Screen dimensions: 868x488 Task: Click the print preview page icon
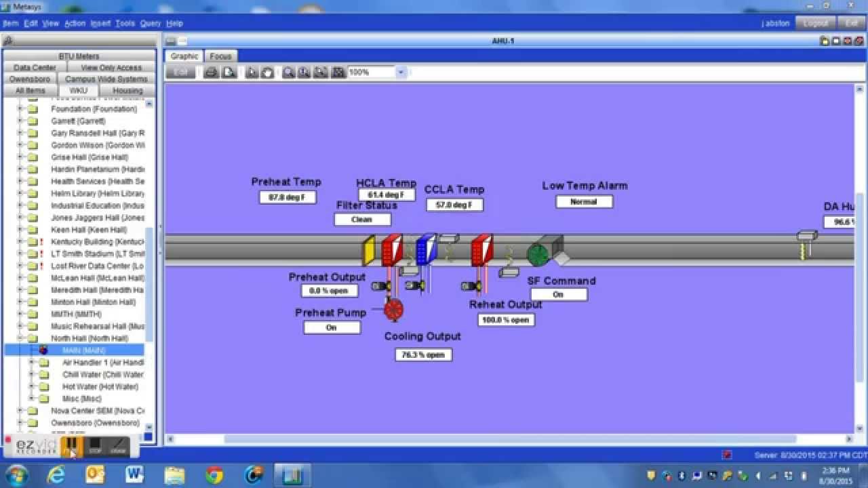tap(229, 72)
